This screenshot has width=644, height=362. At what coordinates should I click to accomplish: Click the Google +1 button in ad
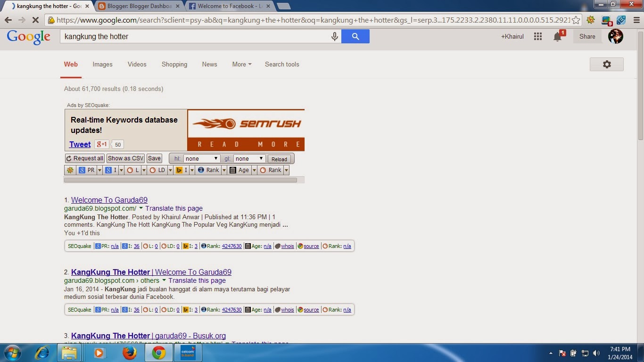101,144
